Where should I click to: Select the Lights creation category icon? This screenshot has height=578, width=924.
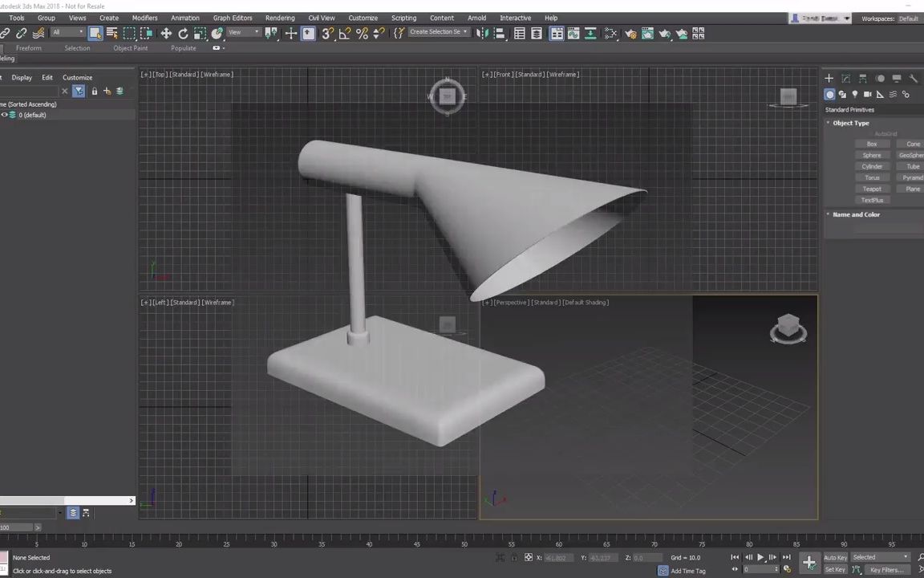coord(855,94)
